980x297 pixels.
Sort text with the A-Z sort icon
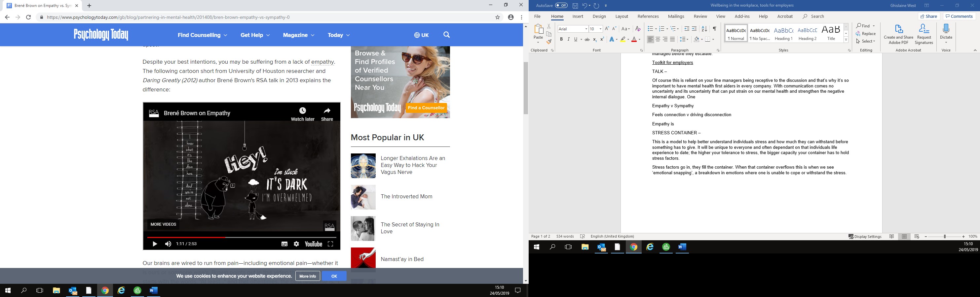click(704, 29)
